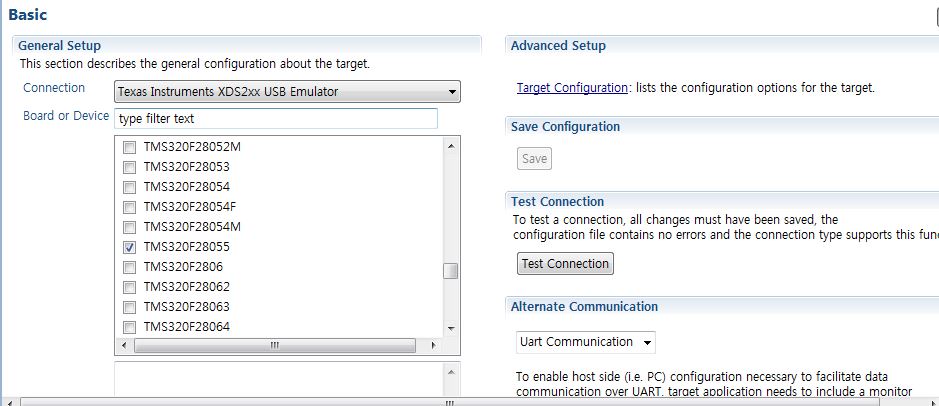Enable the TMS320F28064 checkbox
Viewport: 939px width, 406px height.
coord(129,327)
